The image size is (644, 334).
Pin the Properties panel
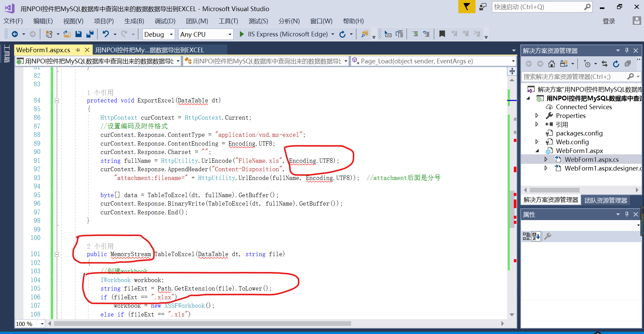tap(626, 214)
